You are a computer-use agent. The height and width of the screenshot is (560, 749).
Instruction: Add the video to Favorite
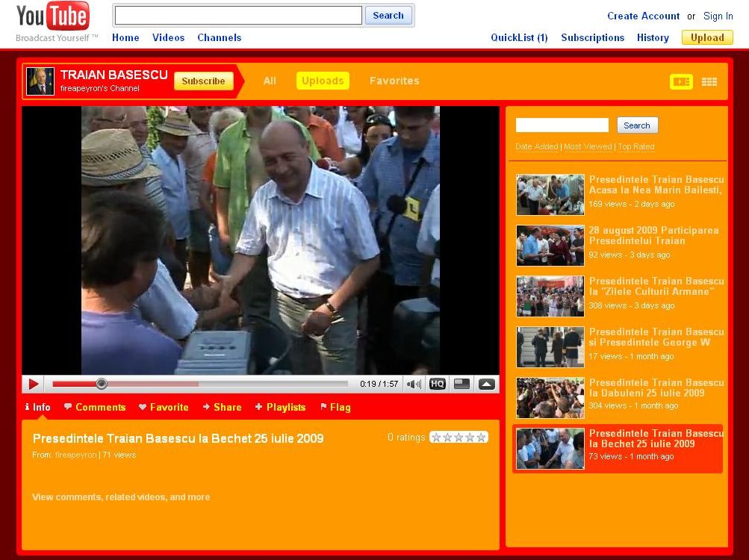tap(164, 407)
